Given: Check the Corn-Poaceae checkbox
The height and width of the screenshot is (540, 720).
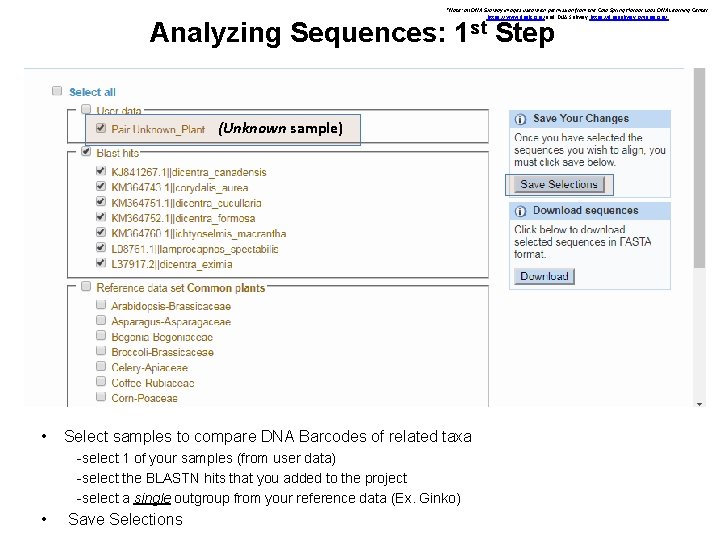Looking at the screenshot, I should coord(101,398).
